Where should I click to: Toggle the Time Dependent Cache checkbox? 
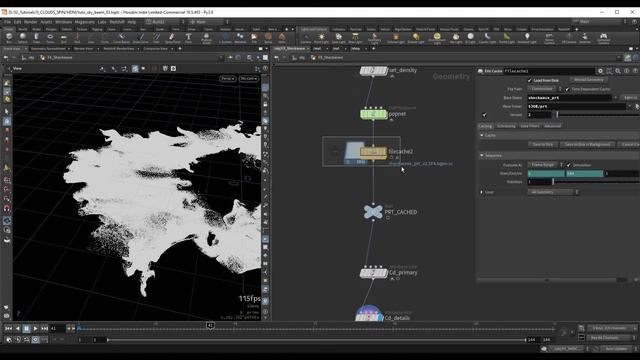pos(567,89)
